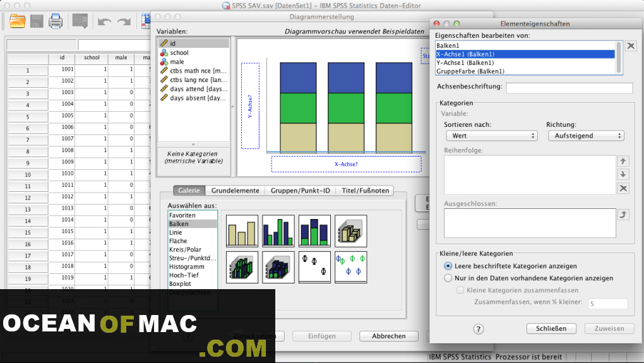Select Kreis/Polar in chart type list
Screen dimensions: 644x363
pos(193,249)
